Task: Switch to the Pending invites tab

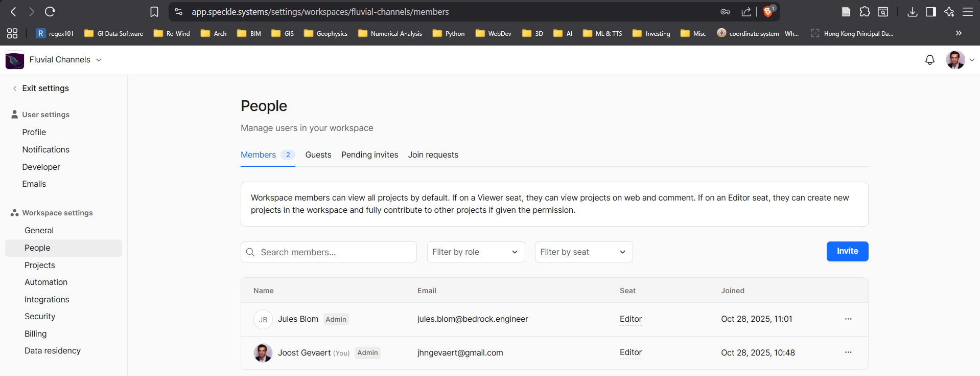Action: pos(369,155)
